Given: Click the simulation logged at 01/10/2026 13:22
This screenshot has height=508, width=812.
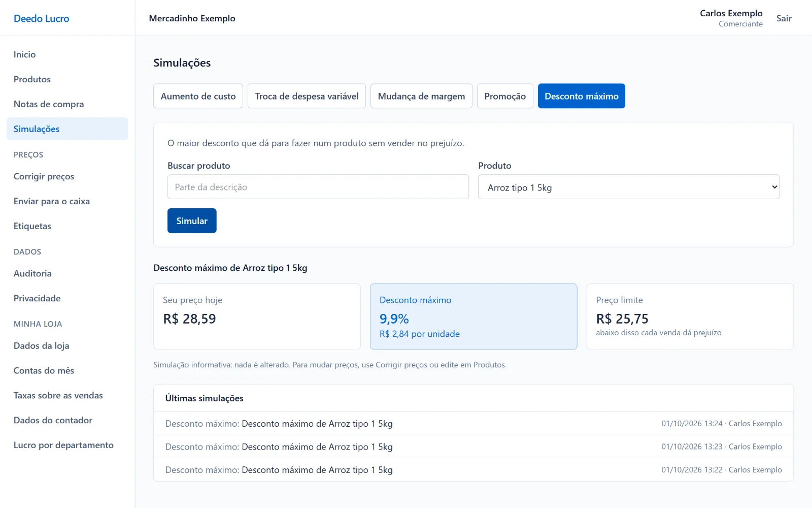Looking at the screenshot, I should 473,470.
